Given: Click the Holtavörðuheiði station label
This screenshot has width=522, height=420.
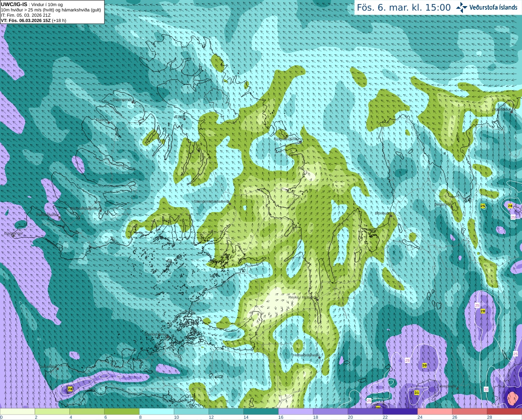Looking at the screenshot, I should click(306, 355).
